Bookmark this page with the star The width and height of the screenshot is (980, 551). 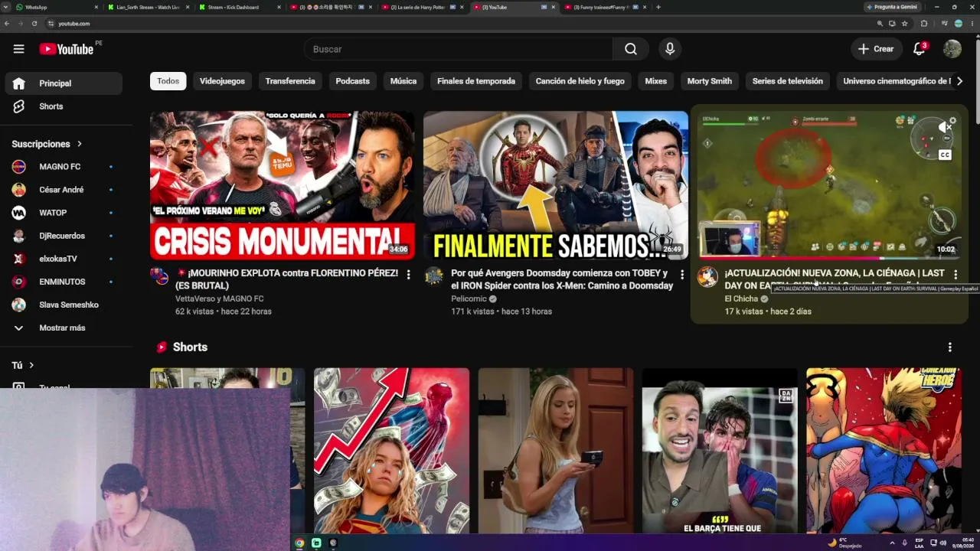tap(904, 24)
